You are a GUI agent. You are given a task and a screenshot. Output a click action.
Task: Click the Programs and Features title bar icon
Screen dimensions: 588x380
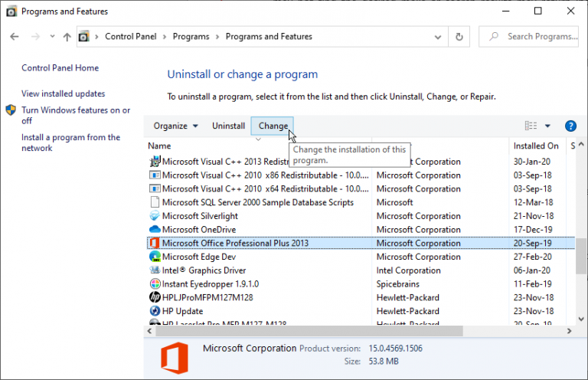[x=11, y=11]
